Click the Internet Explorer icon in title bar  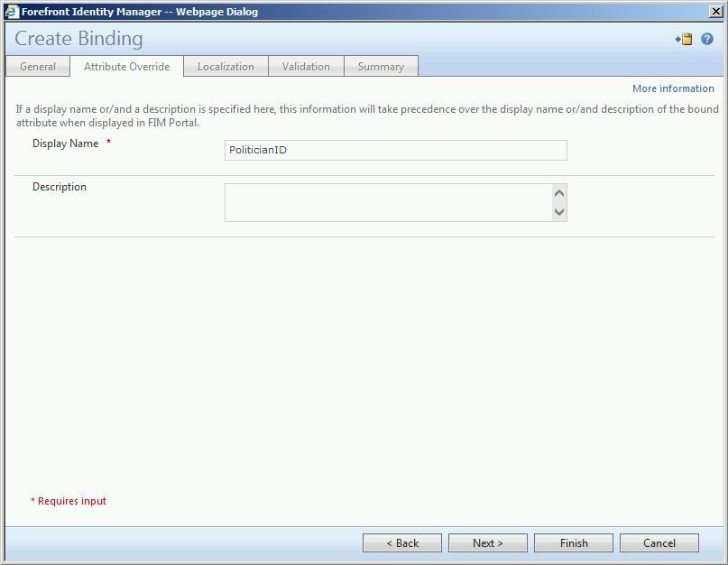pos(12,12)
